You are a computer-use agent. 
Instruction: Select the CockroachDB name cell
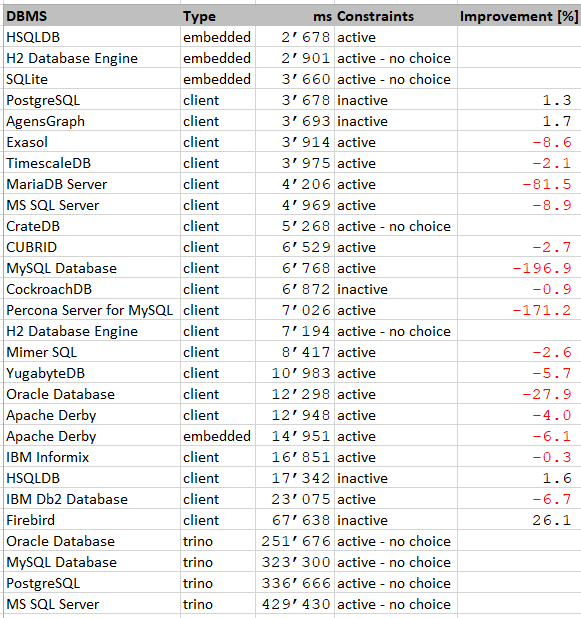pyautogui.click(x=92, y=289)
